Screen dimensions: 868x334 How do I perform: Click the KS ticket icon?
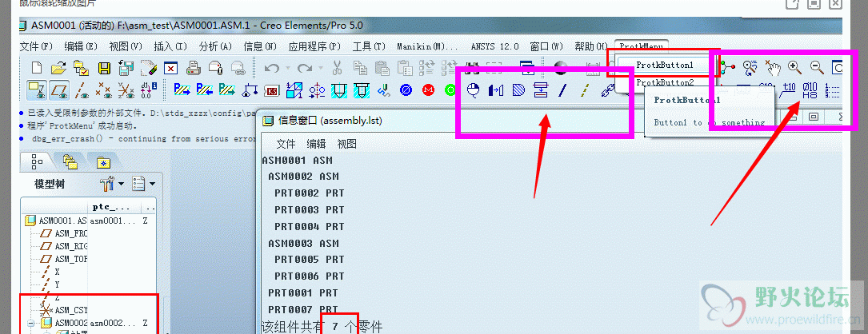[271, 89]
